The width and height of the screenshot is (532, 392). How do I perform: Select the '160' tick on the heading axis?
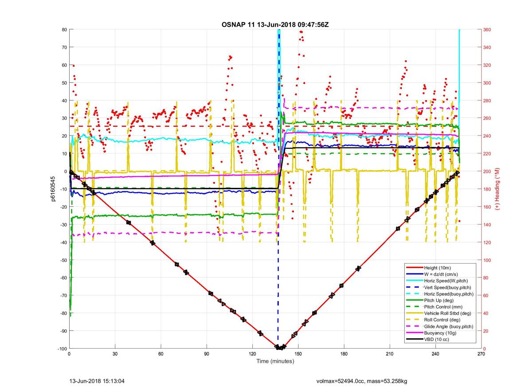click(488, 207)
